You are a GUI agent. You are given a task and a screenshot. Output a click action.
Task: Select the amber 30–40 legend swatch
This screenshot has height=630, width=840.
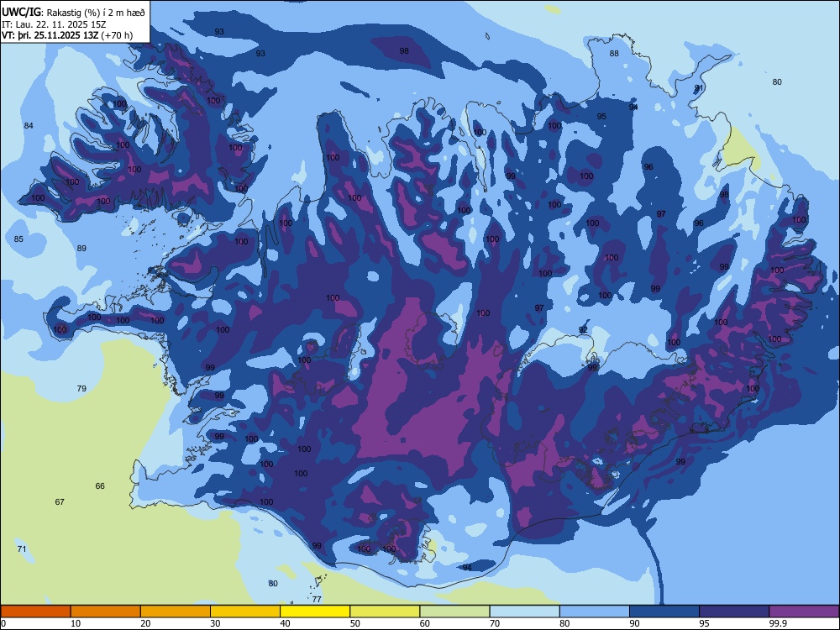[245, 612]
